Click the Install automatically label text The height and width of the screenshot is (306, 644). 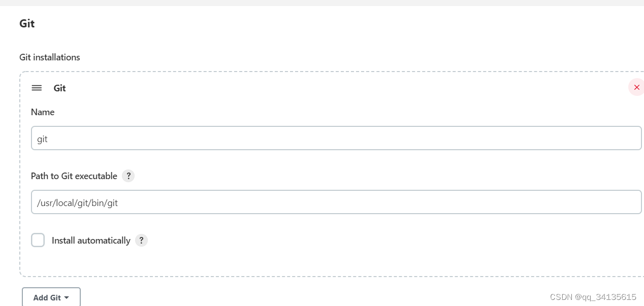[x=91, y=240]
